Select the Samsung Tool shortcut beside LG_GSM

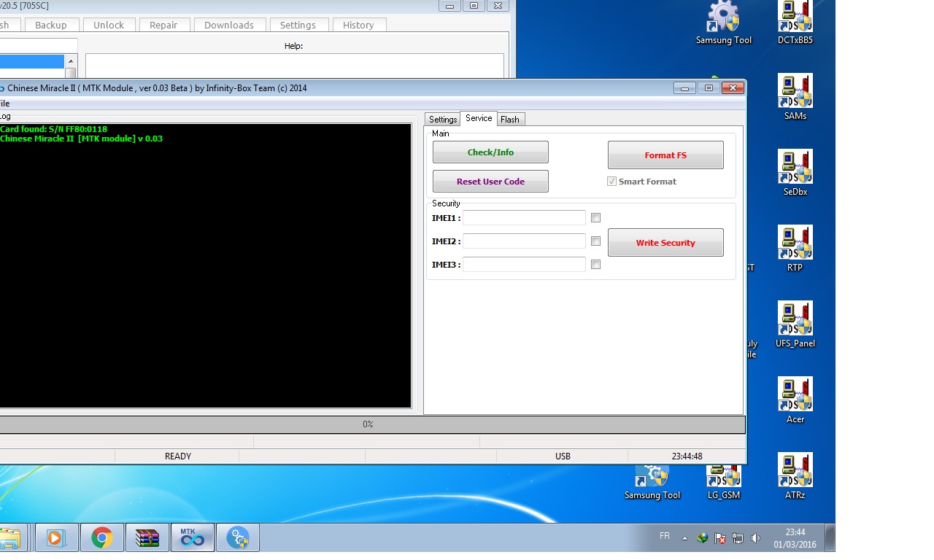(652, 483)
